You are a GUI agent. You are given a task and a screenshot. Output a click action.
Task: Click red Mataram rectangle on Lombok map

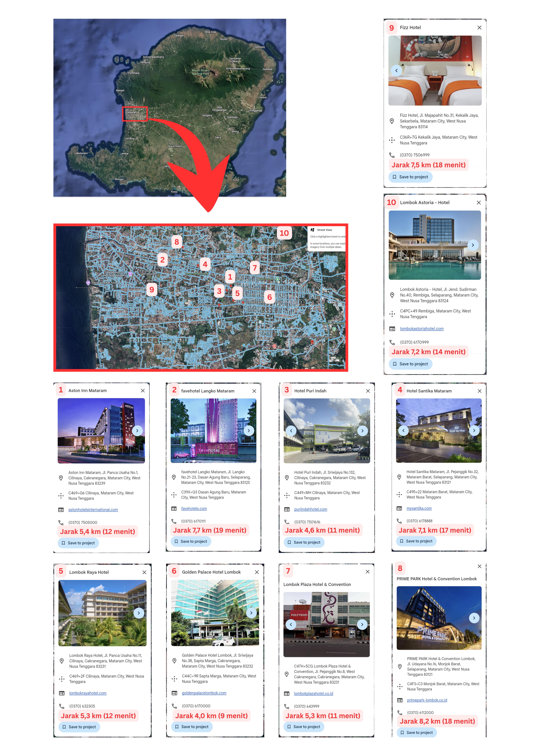coord(135,114)
